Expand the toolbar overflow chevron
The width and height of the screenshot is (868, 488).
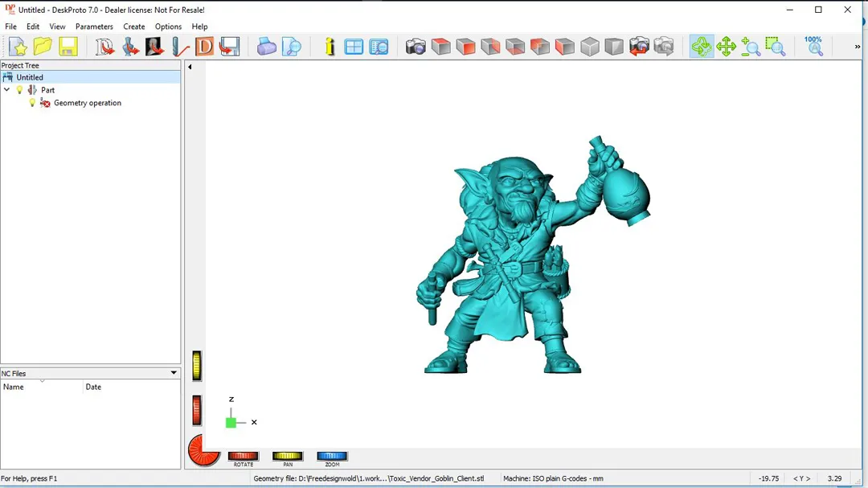pyautogui.click(x=857, y=47)
